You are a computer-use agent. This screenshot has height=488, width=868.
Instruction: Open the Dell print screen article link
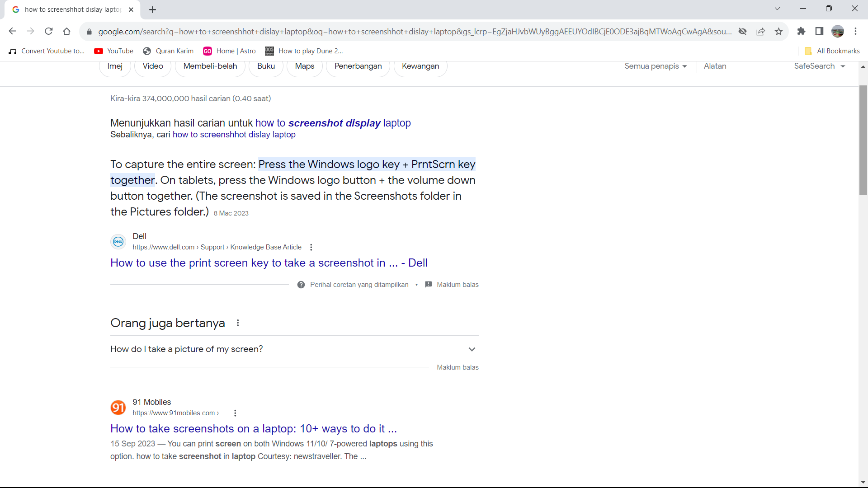[x=269, y=263]
